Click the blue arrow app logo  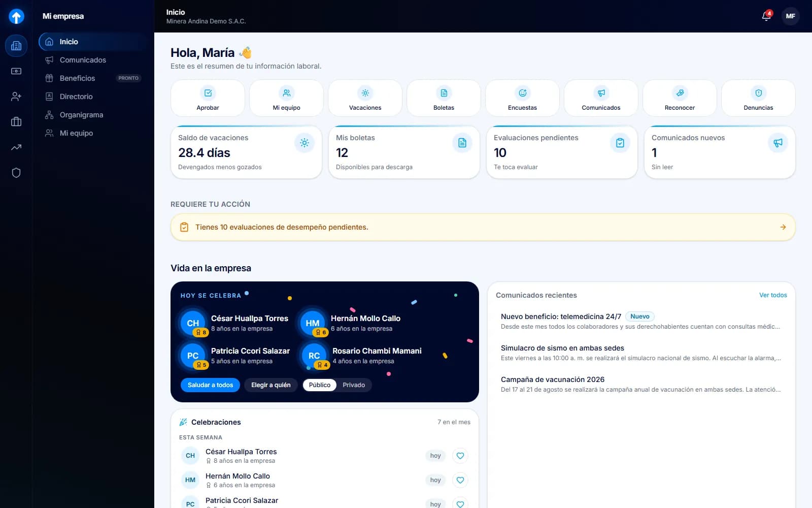coord(16,17)
